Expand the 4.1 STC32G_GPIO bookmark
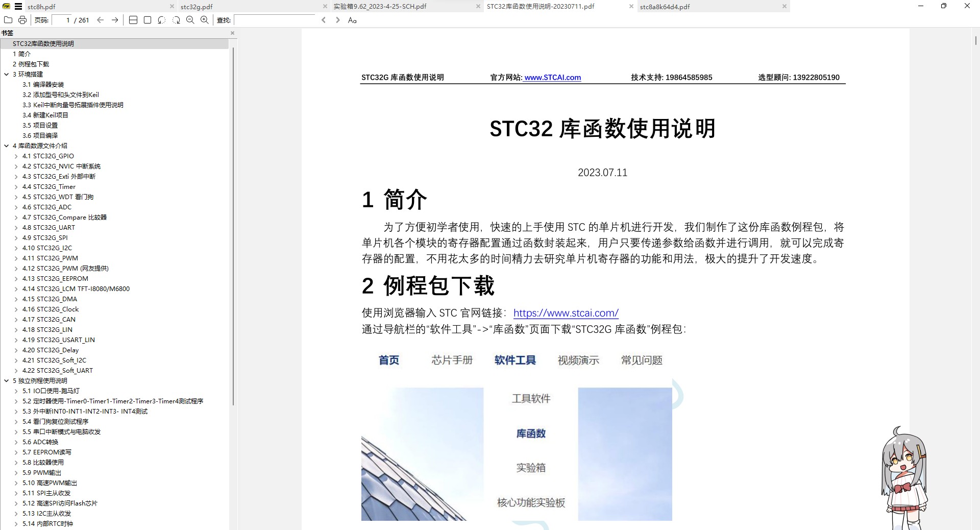Viewport: 980px width, 530px height. pyautogui.click(x=16, y=156)
